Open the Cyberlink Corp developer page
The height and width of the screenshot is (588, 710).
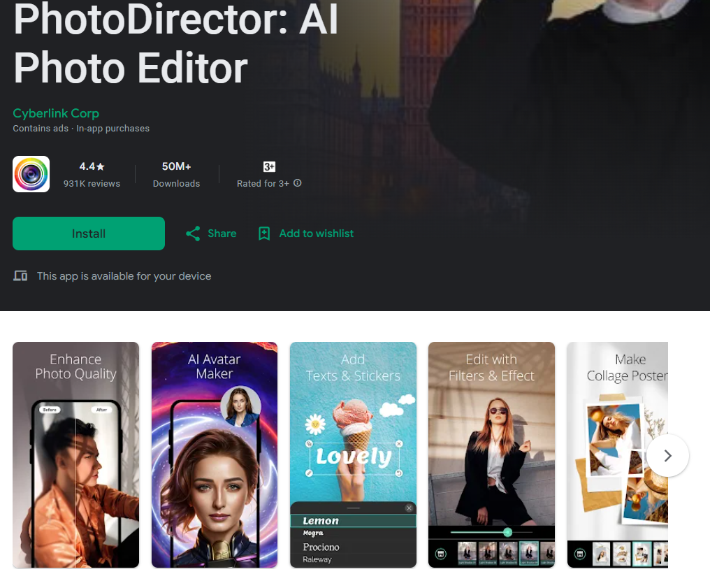(56, 113)
